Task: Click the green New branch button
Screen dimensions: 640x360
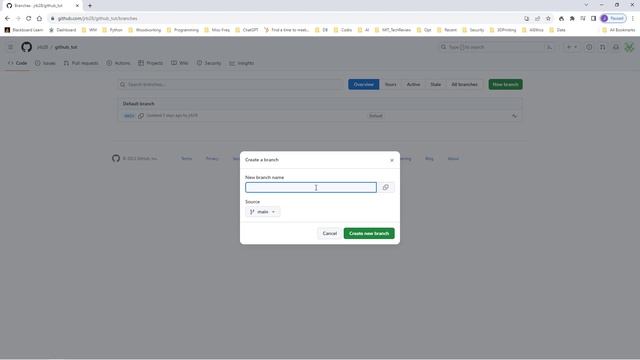Action: point(505,84)
